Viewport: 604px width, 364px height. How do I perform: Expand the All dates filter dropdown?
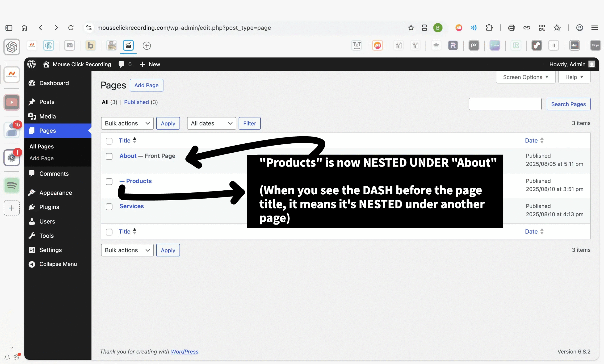pyautogui.click(x=211, y=123)
